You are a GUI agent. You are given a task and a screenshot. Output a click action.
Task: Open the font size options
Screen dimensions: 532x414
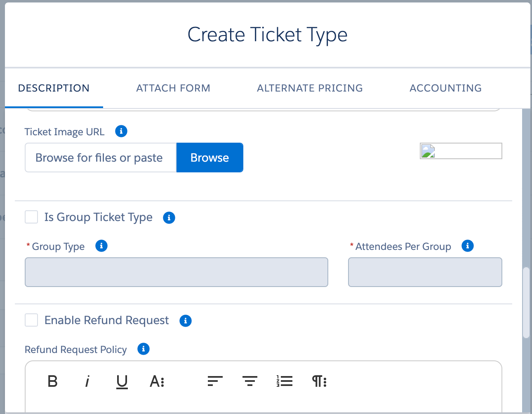[157, 381]
